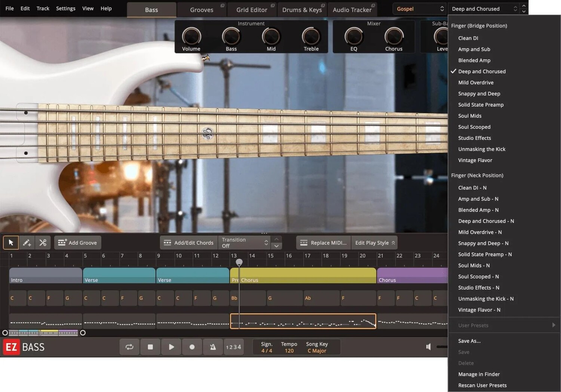
Task: Open the Edit menu
Action: pos(25,8)
